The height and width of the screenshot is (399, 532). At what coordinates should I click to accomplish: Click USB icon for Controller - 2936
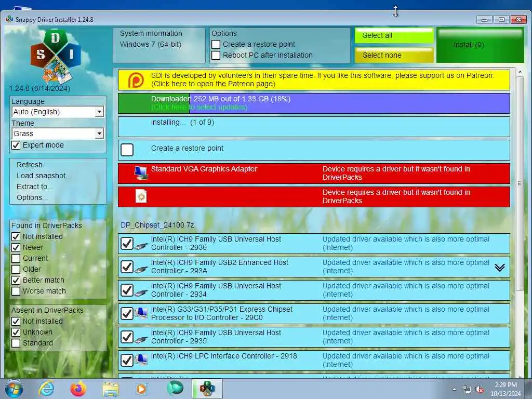(x=141, y=246)
